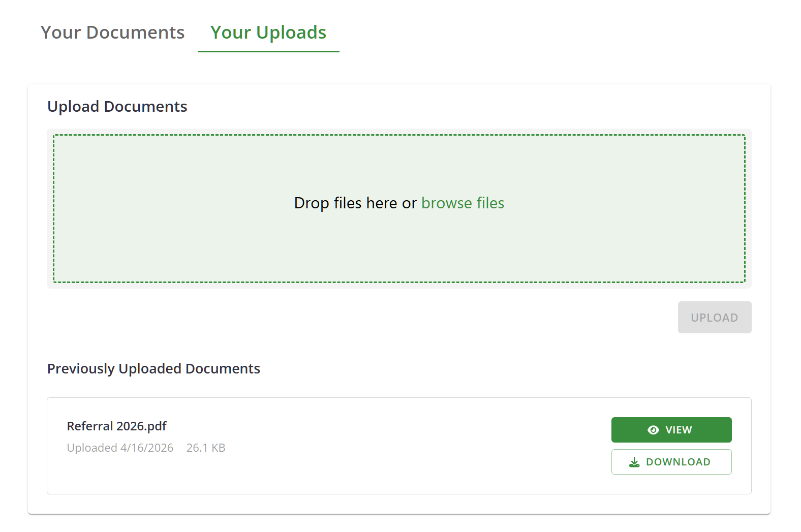Switch to the Your Documents tab

pos(112,33)
